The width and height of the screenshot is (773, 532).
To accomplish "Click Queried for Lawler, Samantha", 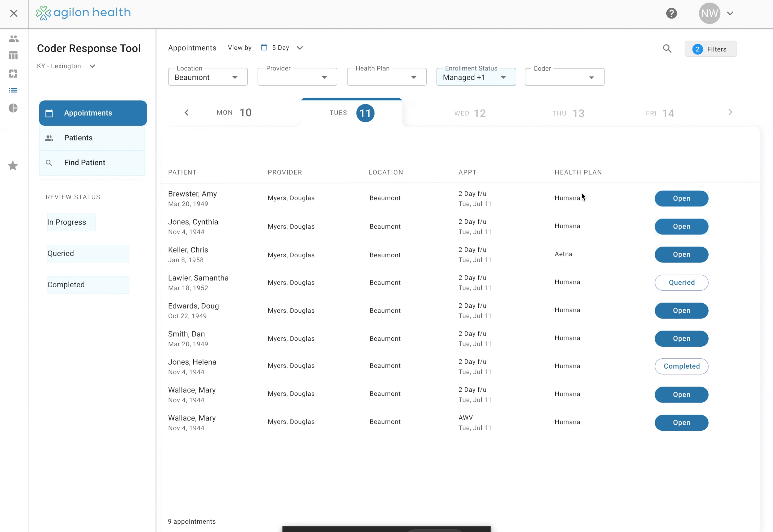I will pos(681,283).
